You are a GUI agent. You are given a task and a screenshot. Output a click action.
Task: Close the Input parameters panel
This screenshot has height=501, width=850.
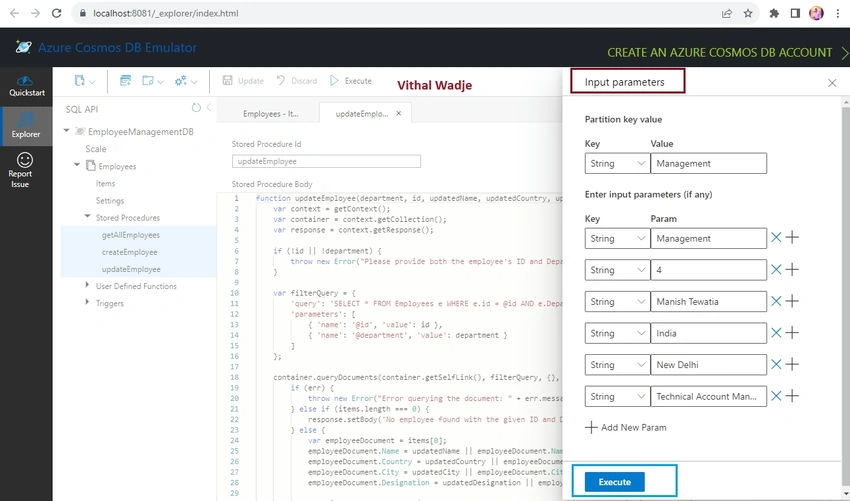(x=832, y=83)
